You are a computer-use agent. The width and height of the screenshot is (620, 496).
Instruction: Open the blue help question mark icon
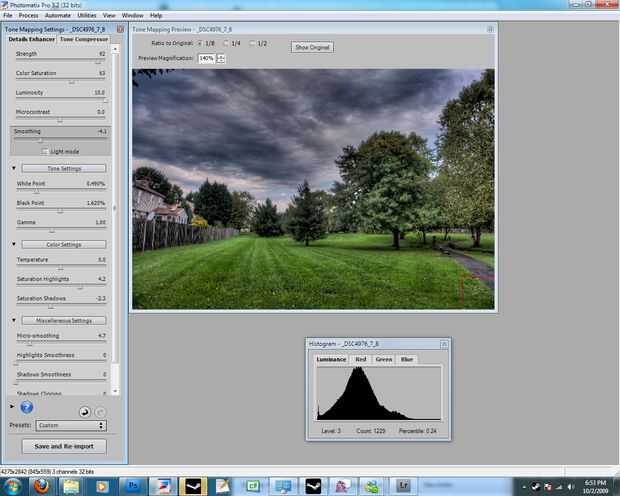26,407
